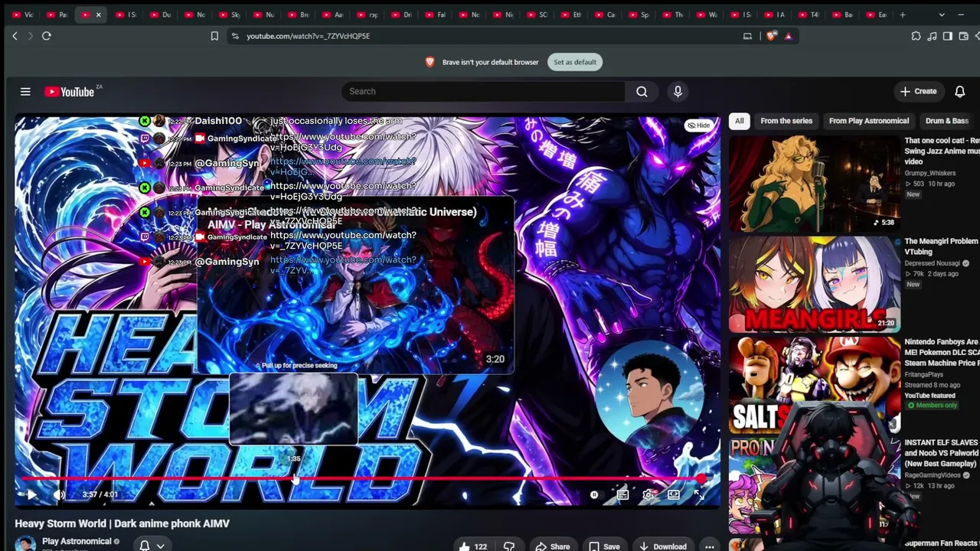This screenshot has width=980, height=551.
Task: Open Brave Rewards triangle icon
Action: (x=788, y=36)
